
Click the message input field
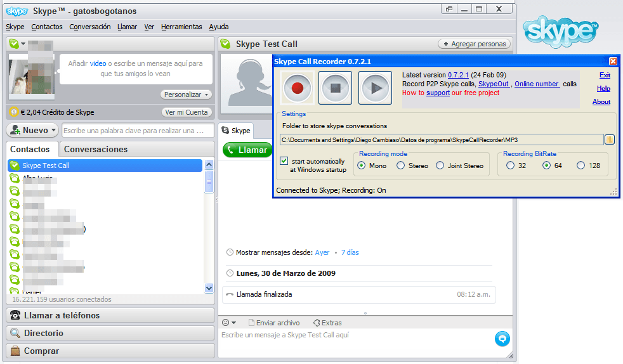coord(356,343)
